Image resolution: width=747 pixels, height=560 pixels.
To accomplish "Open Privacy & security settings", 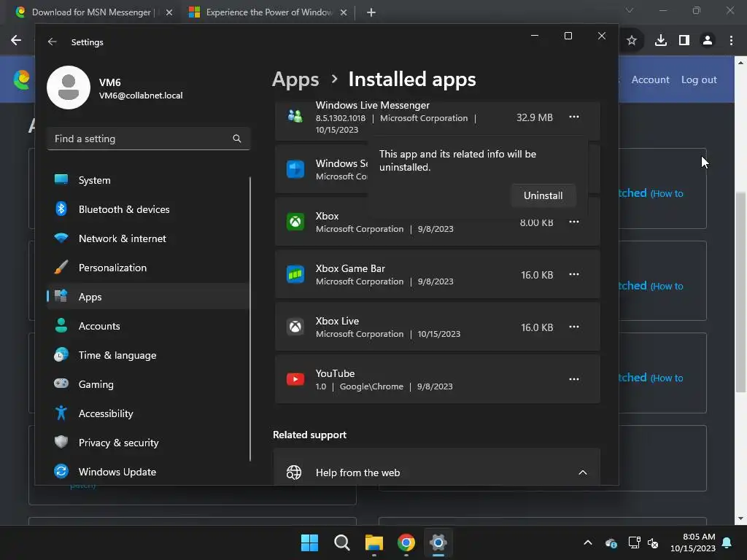I will [149, 443].
